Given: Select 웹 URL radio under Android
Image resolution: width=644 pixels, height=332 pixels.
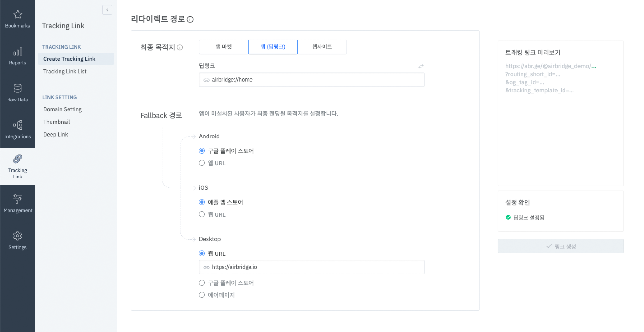Looking at the screenshot, I should (202, 163).
